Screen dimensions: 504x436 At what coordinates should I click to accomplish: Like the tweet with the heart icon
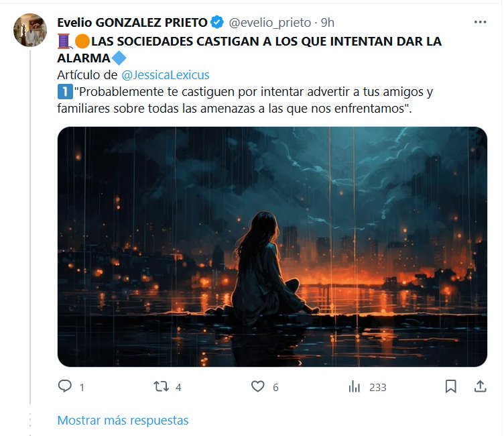click(x=258, y=386)
